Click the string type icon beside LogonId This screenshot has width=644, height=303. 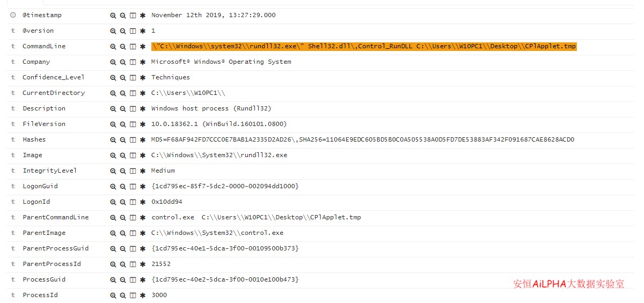pyautogui.click(x=13, y=202)
